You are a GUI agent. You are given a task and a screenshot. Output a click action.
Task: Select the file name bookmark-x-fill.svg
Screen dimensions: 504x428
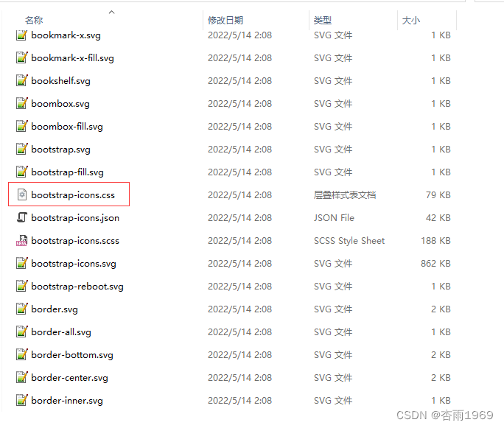click(73, 58)
